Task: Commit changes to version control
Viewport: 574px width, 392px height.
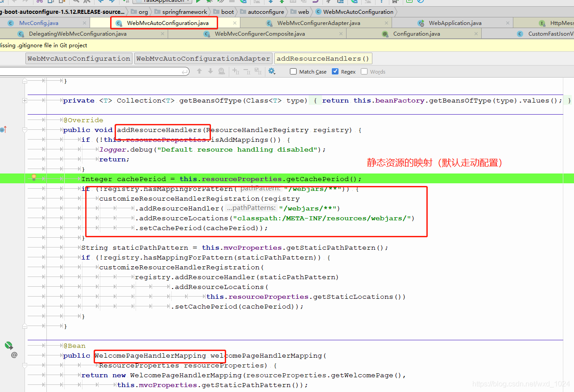Action: pyautogui.click(x=282, y=2)
